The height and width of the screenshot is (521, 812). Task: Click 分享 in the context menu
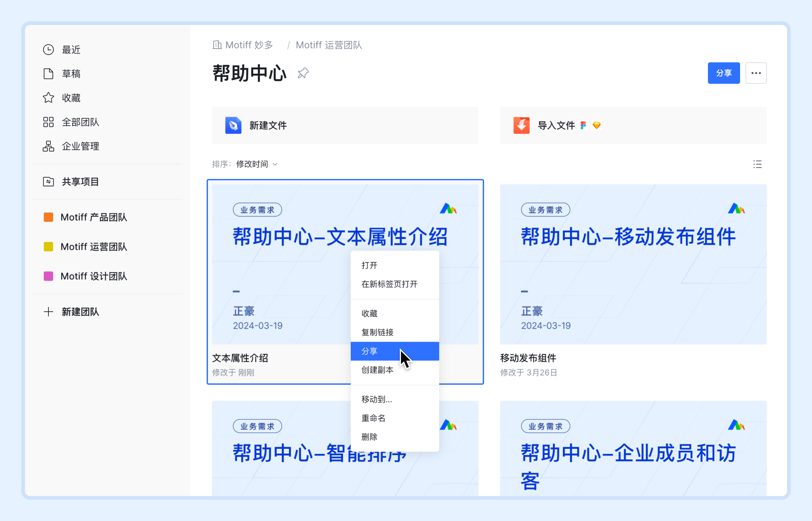(395, 351)
